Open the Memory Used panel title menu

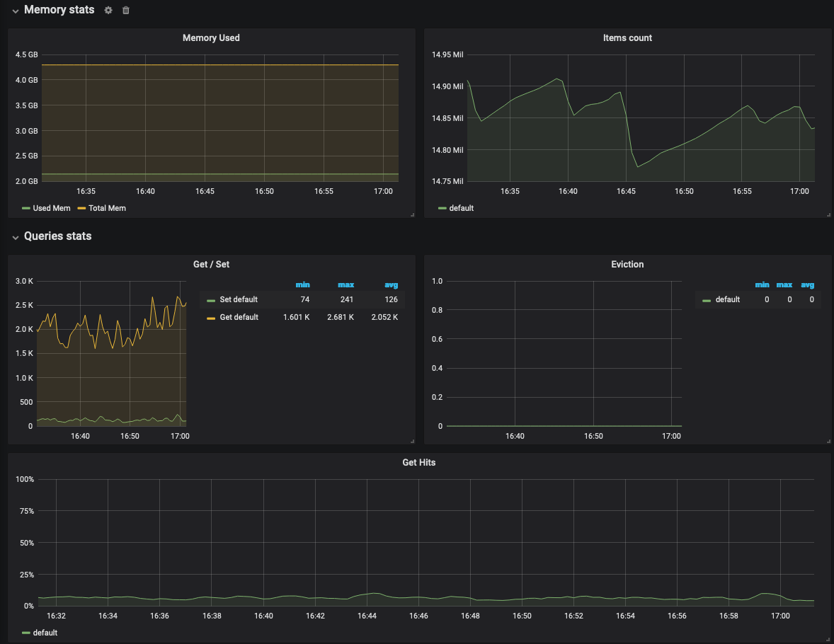coord(211,38)
